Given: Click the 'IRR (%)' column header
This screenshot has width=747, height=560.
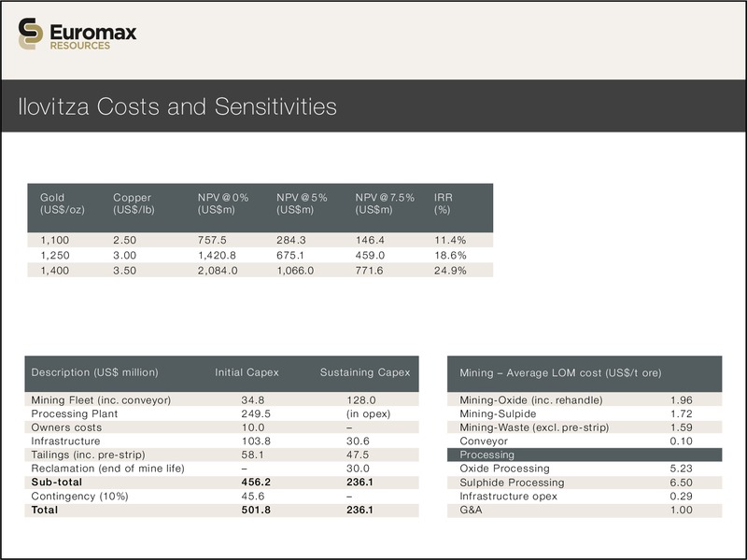Looking at the screenshot, I should coord(443,203).
